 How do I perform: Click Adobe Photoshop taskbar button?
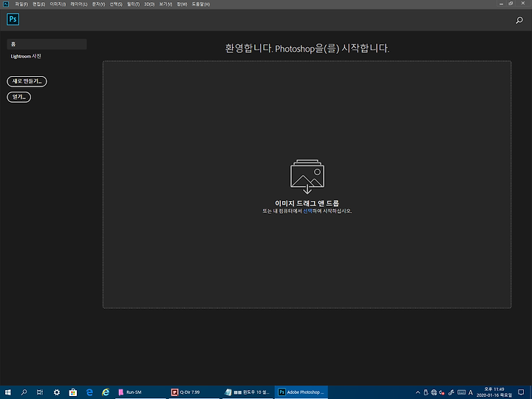(x=301, y=392)
